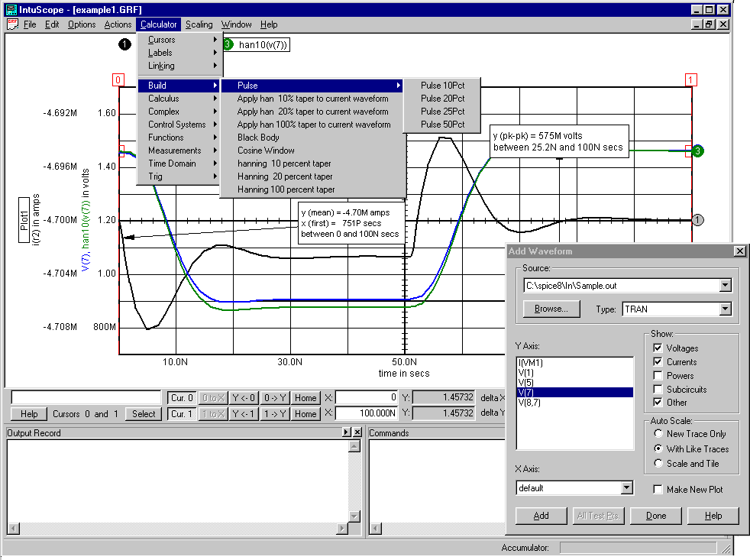Viewport: 750px width, 560px height.
Task: Click the Add button in Add Waveform
Action: (x=541, y=516)
